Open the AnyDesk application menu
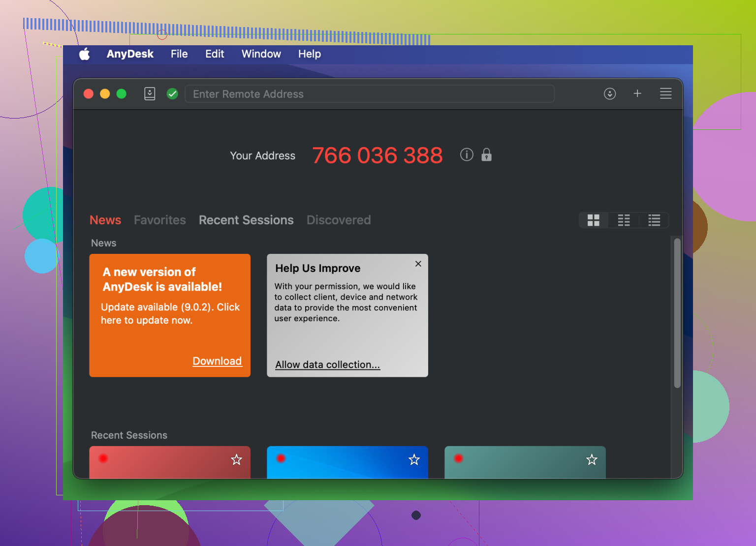The image size is (756, 546). [x=130, y=54]
